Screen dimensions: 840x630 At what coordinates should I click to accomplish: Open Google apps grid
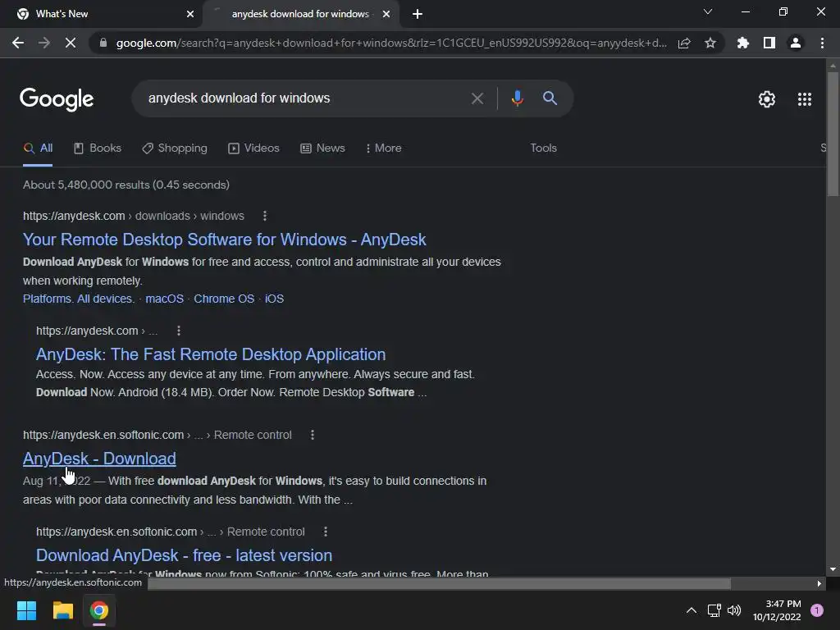tap(805, 99)
